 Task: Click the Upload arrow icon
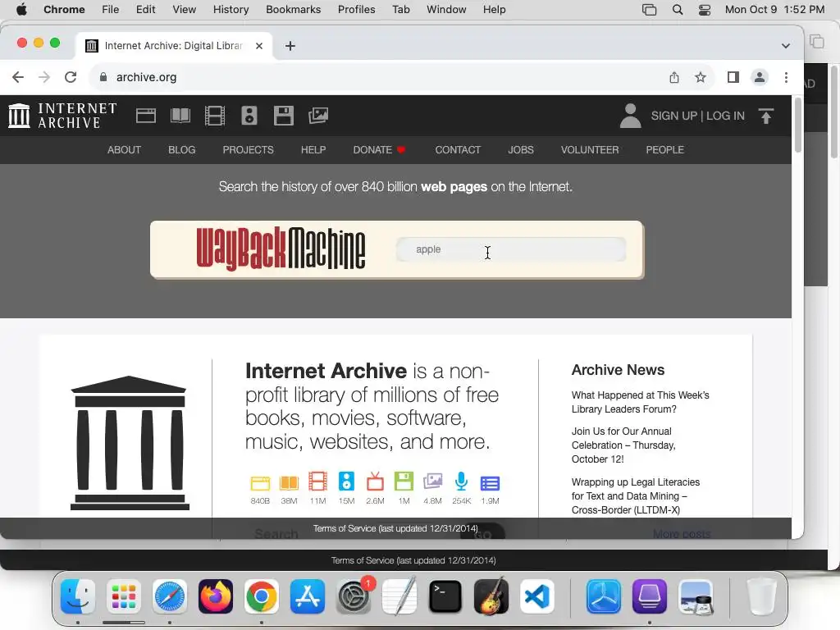(x=766, y=116)
